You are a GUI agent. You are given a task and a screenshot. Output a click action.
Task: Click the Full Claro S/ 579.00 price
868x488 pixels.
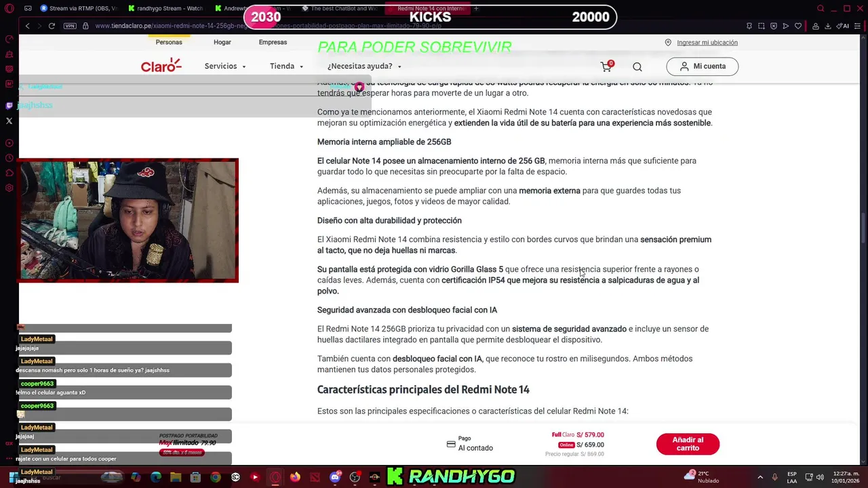pyautogui.click(x=578, y=435)
